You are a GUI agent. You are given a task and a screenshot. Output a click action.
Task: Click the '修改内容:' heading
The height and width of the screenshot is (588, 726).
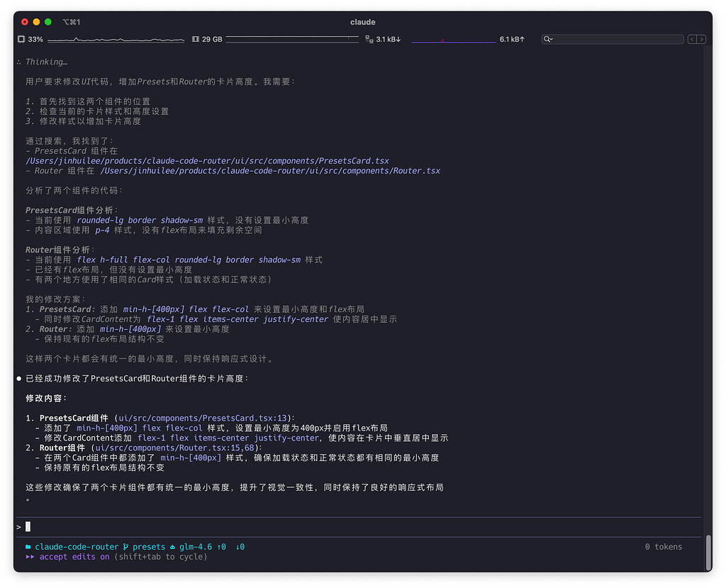pyautogui.click(x=46, y=398)
